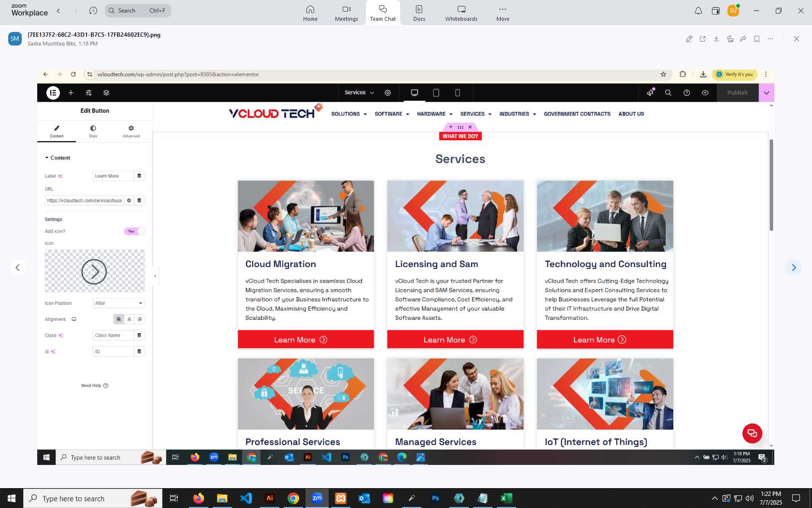
Task: Download the image with the download icon
Action: (x=716, y=39)
